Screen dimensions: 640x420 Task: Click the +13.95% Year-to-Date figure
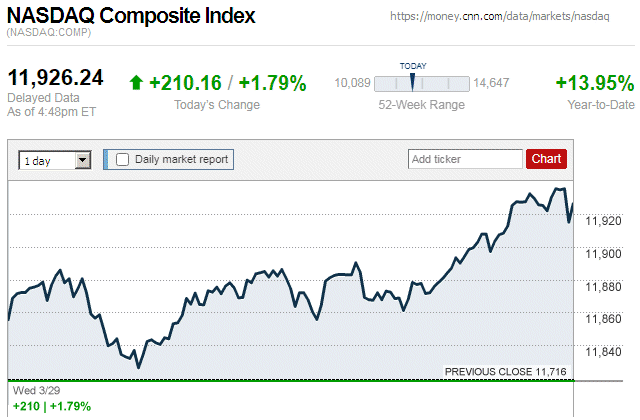(594, 83)
